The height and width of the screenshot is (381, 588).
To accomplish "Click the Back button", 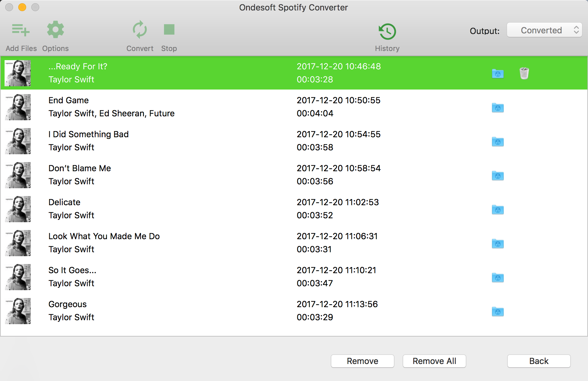I will click(x=539, y=361).
